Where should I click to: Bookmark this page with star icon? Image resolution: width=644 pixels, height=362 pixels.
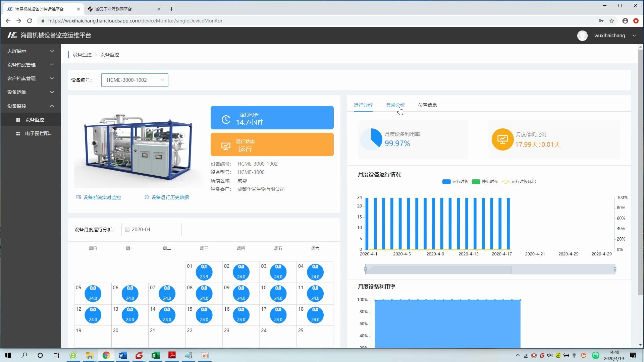pyautogui.click(x=612, y=21)
